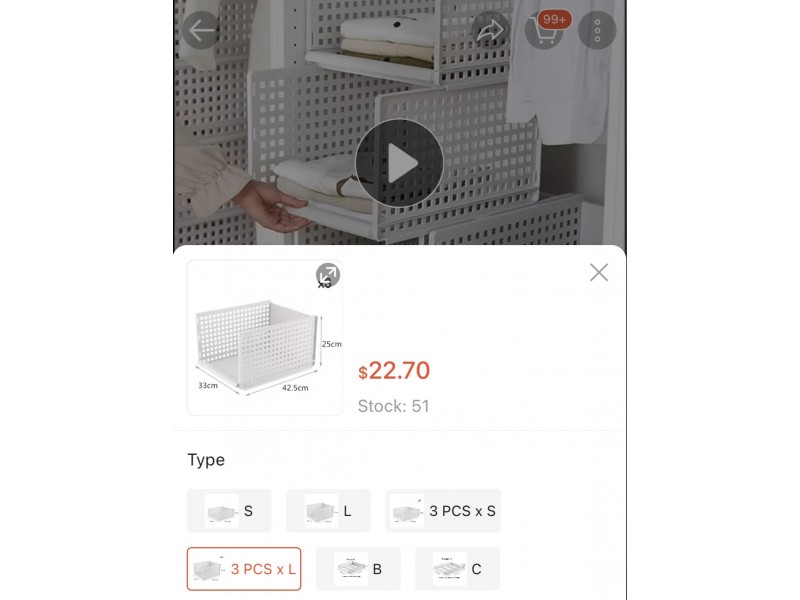Tap the $22.70 price text
This screenshot has height=600, width=800.
[x=394, y=370]
